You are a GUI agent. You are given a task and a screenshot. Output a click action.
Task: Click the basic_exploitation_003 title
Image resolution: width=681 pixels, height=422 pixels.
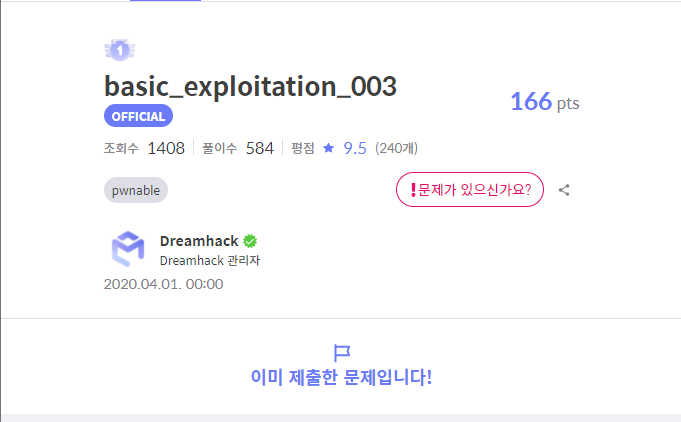[250, 86]
